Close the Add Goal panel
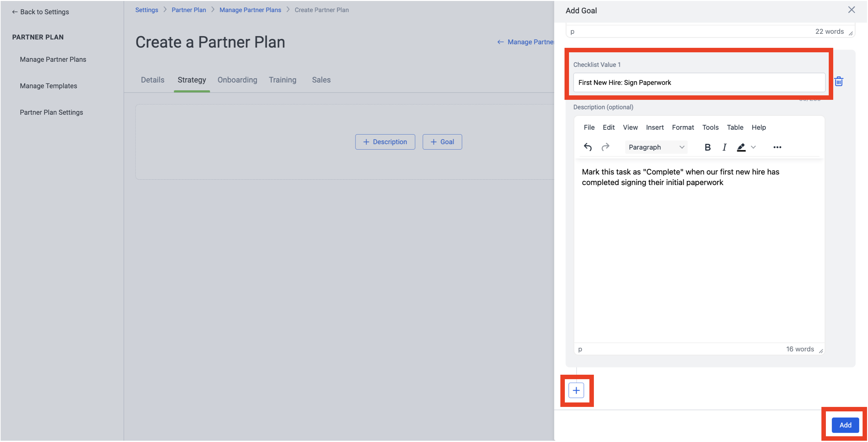Image resolution: width=868 pixels, height=442 pixels. 851,10
